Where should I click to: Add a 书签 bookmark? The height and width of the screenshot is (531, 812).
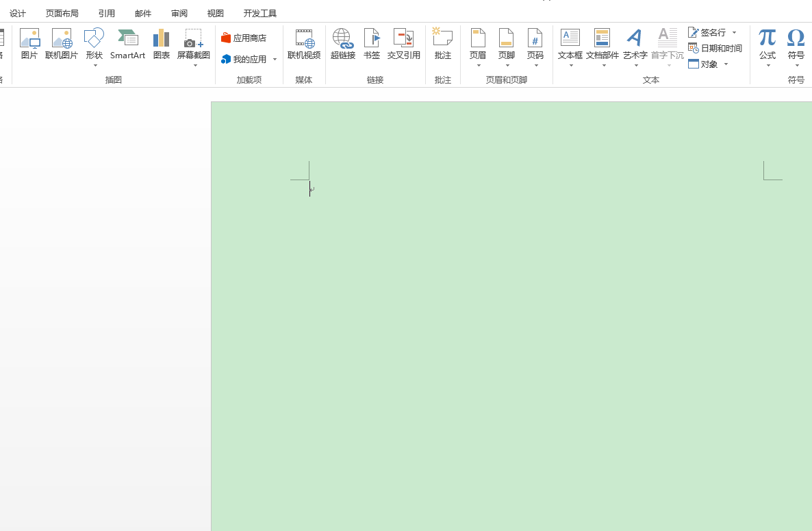371,44
